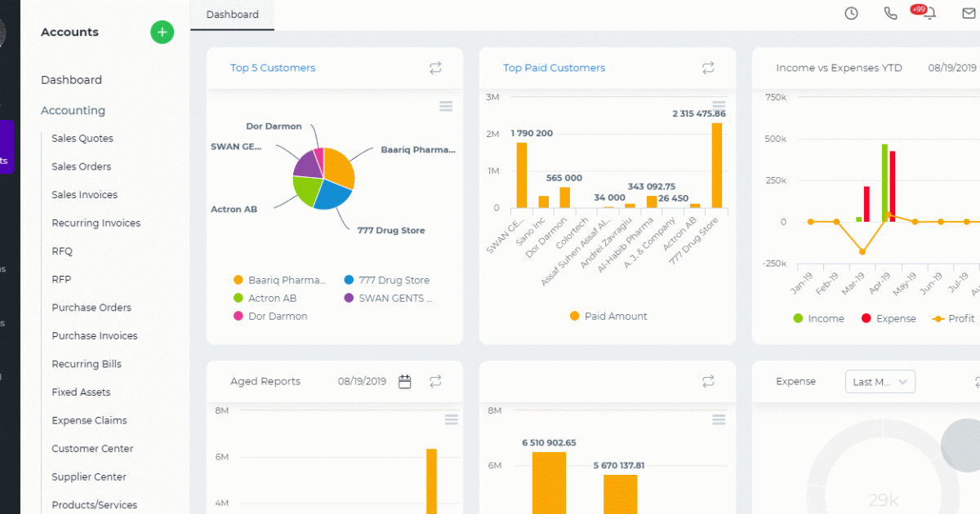Image resolution: width=980 pixels, height=514 pixels.
Task: Go to Recurring Bills
Action: point(87,364)
